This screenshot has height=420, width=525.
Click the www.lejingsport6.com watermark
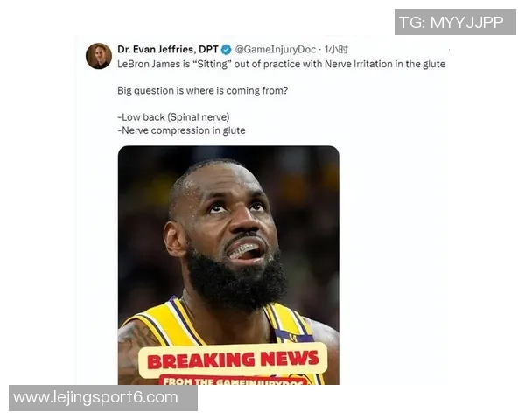coord(103,398)
